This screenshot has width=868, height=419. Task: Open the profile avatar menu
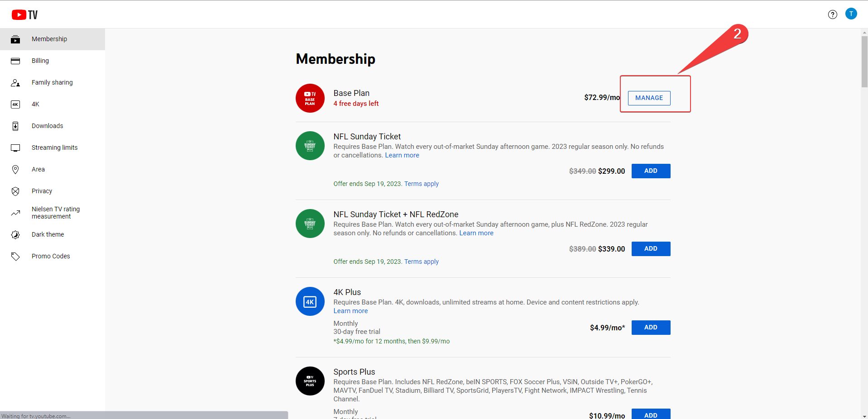click(x=852, y=14)
